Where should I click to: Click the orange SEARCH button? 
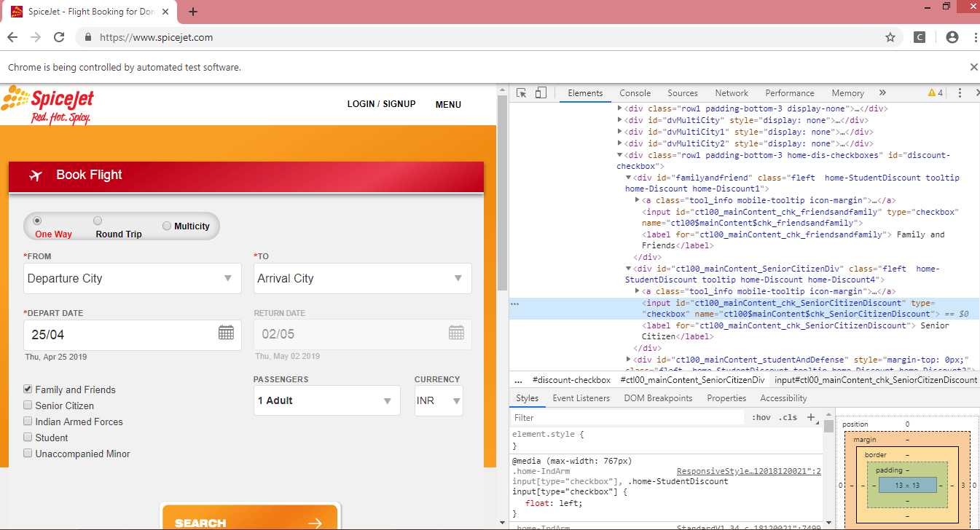(250, 518)
